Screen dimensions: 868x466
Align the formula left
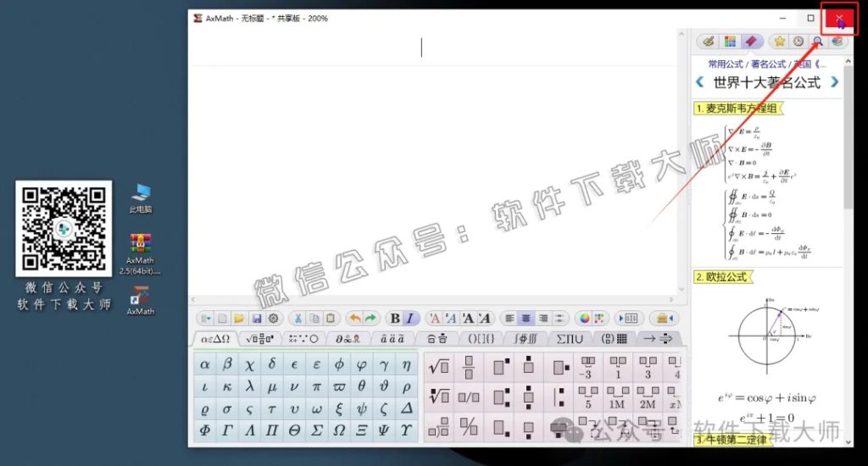click(509, 319)
